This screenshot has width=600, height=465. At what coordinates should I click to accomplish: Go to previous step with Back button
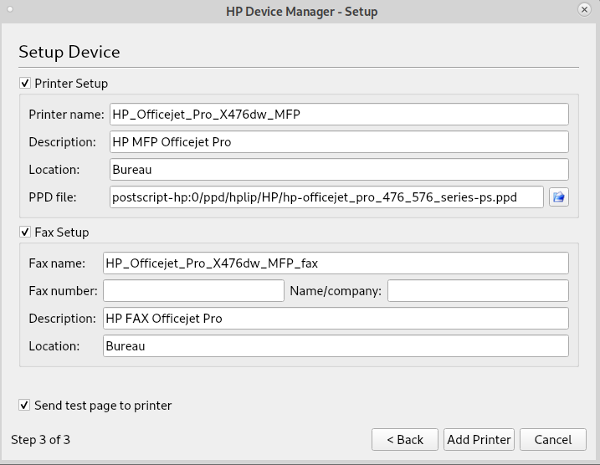[405, 439]
